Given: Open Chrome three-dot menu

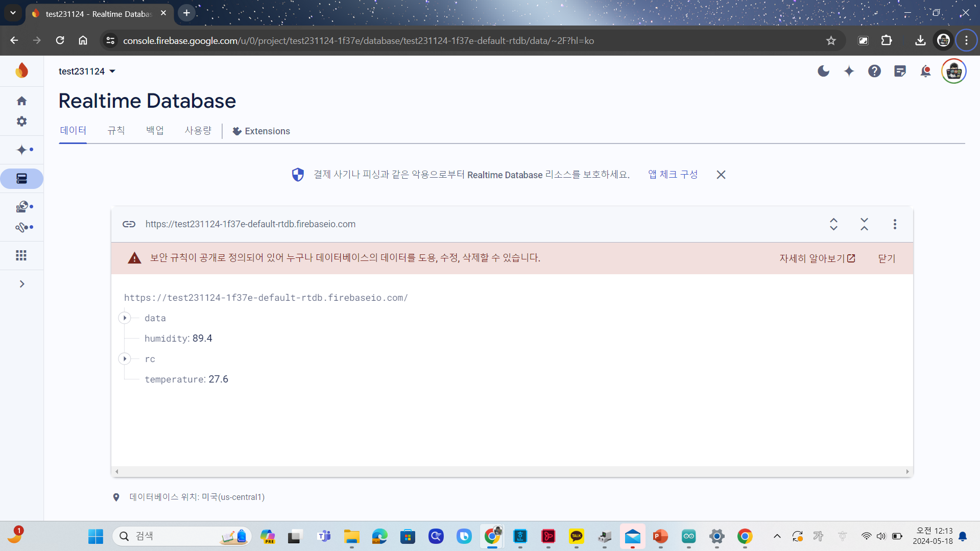Looking at the screenshot, I should click(x=966, y=40).
